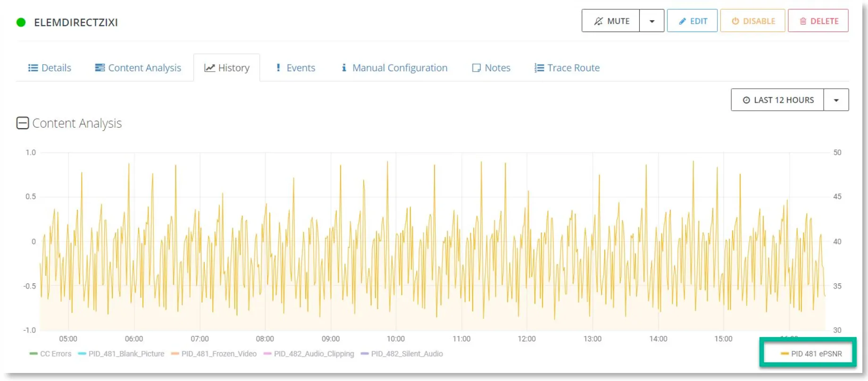Switch to the Notes tab
868x381 pixels.
pyautogui.click(x=491, y=68)
